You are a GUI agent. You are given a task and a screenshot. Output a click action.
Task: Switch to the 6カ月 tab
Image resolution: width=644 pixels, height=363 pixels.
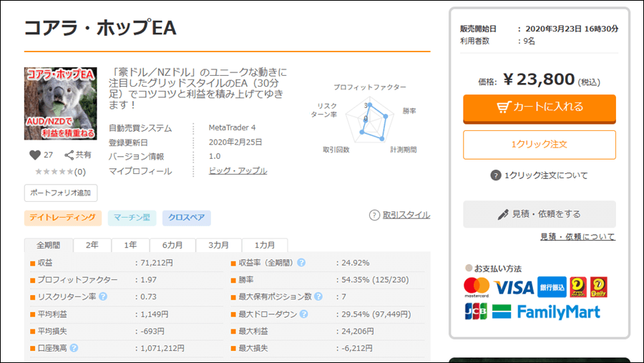(172, 245)
